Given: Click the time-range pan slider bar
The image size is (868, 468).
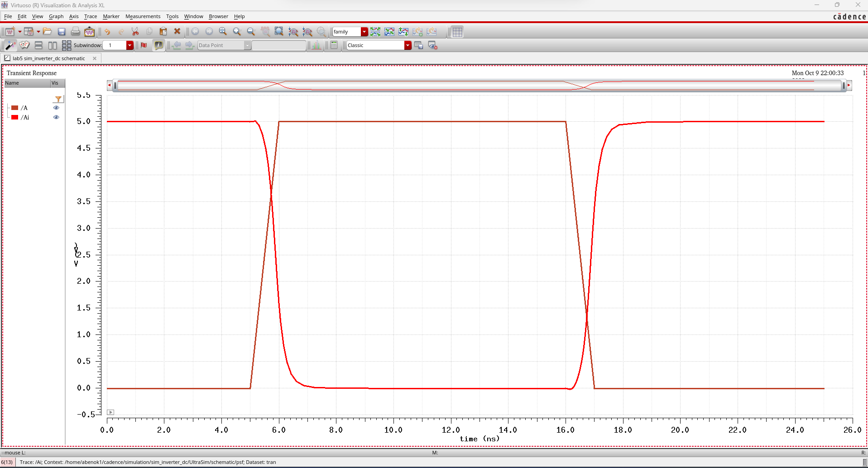Looking at the screenshot, I should [x=479, y=85].
